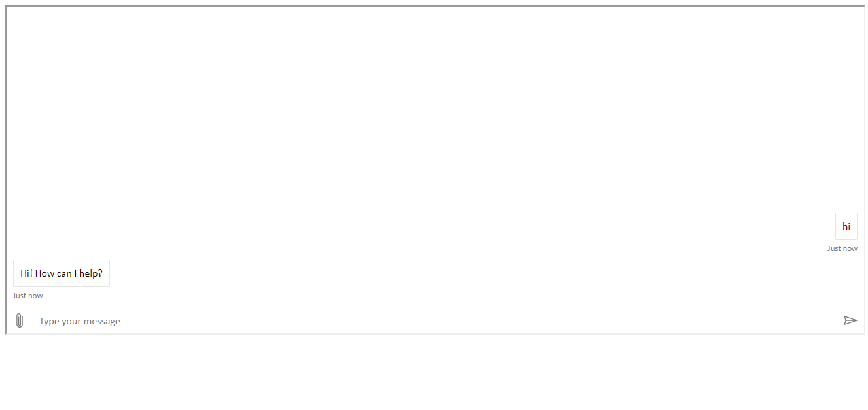Click the 'Just now' timestamp under 'hi'
The image size is (868, 410).
click(842, 248)
